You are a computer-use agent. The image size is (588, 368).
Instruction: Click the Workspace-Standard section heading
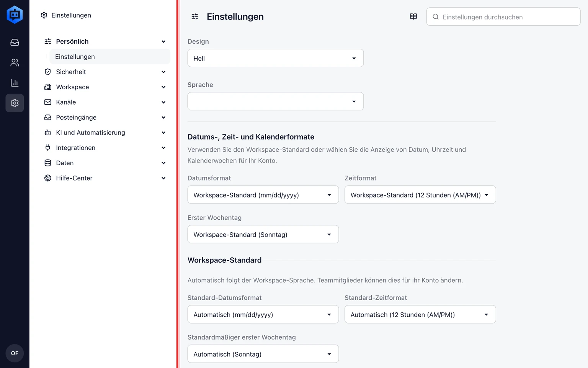(225, 260)
